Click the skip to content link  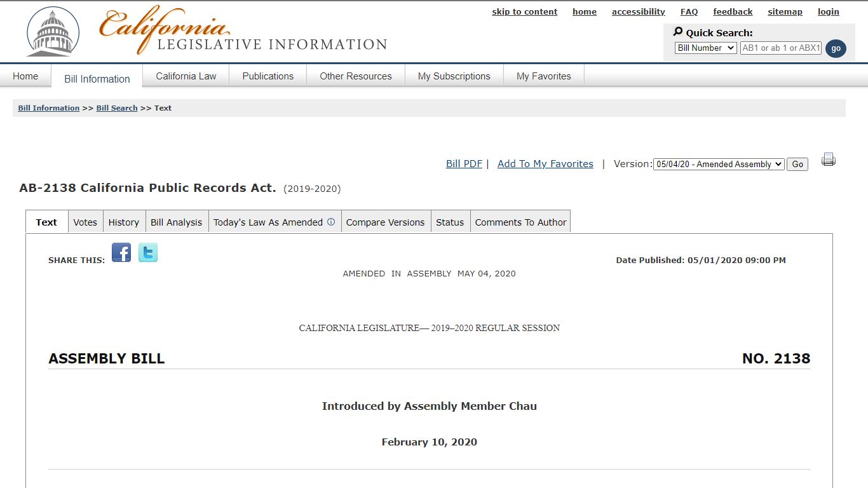[525, 11]
